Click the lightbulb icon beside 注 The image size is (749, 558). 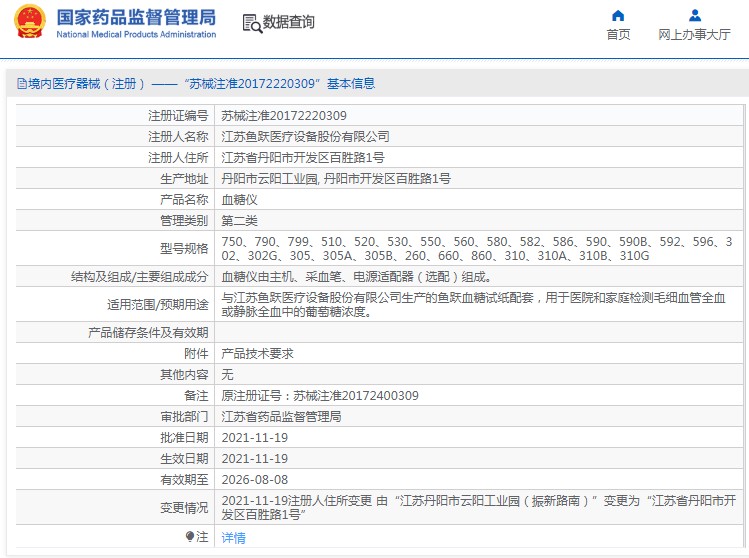click(x=190, y=537)
